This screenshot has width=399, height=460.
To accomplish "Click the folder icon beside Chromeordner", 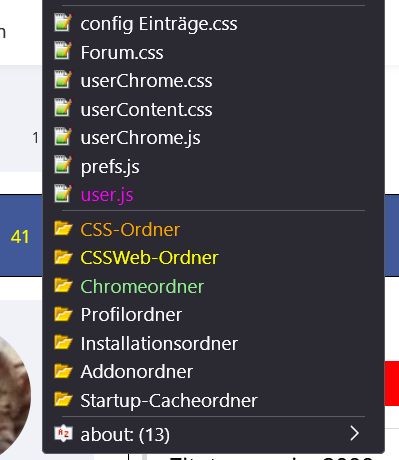I will click(63, 285).
